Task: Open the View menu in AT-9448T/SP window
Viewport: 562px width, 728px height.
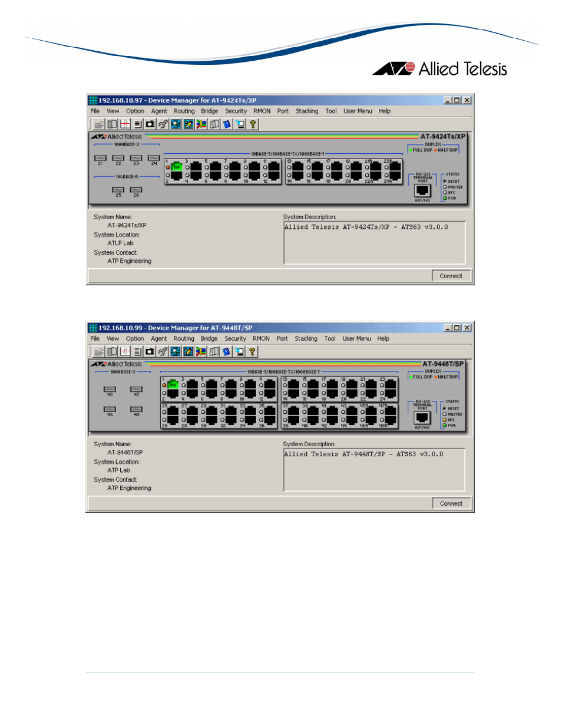Action: [x=113, y=339]
